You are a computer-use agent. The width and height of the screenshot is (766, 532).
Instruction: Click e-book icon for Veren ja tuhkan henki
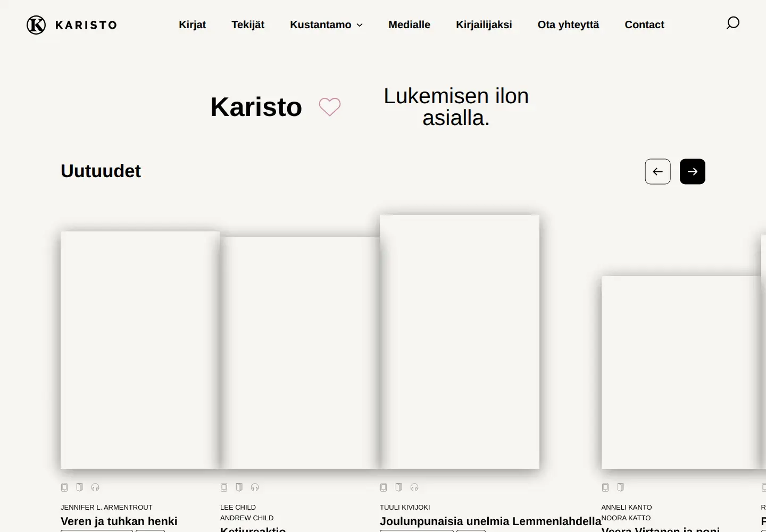[64, 487]
